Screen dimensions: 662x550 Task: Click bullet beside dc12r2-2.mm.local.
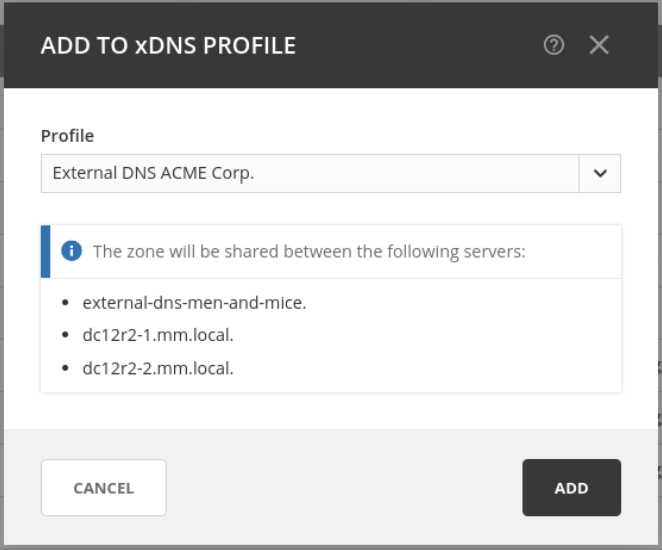coord(66,368)
